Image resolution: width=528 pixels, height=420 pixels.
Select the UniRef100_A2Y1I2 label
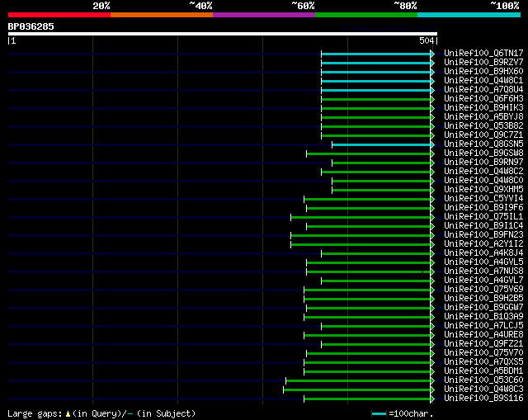483,244
